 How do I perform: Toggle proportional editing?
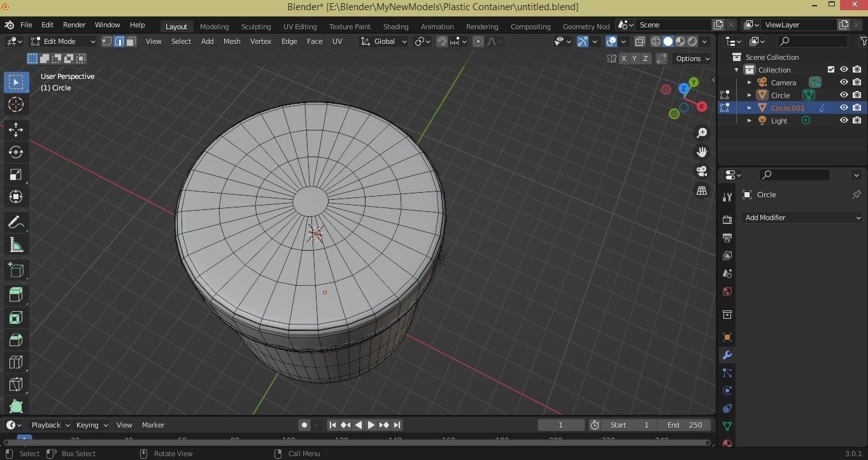[x=478, y=41]
